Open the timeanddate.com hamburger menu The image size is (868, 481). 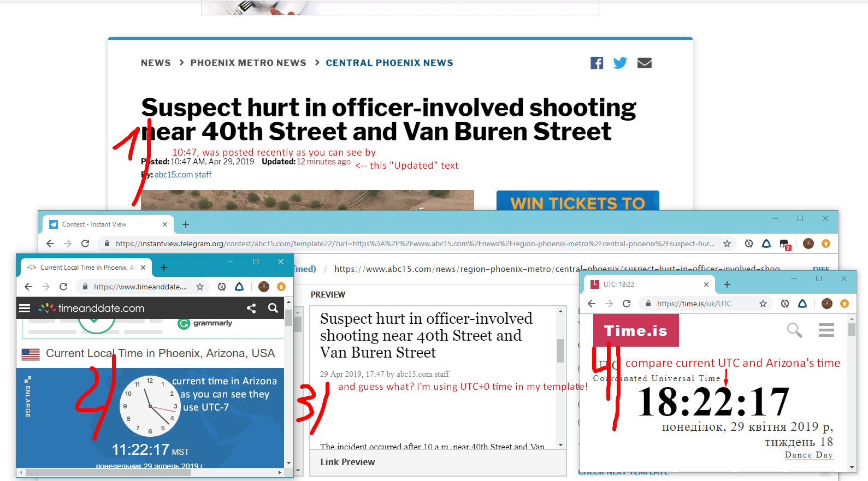click(x=25, y=308)
